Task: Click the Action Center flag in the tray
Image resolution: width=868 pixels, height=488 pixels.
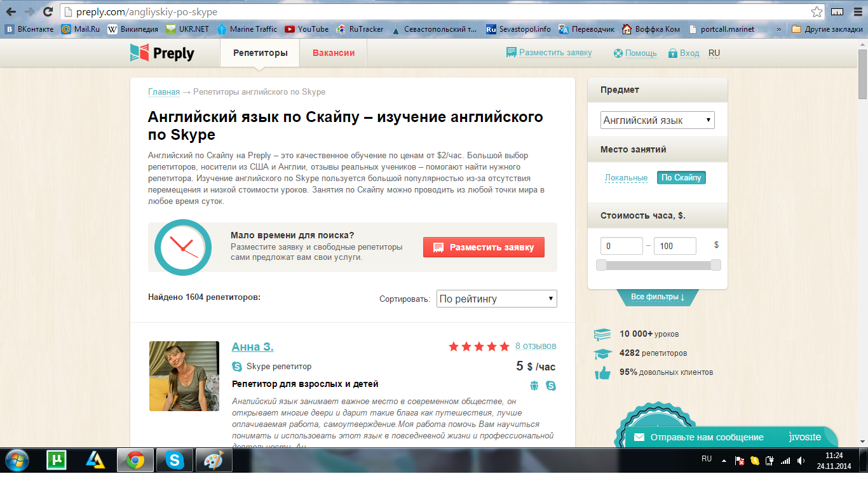Action: [739, 461]
